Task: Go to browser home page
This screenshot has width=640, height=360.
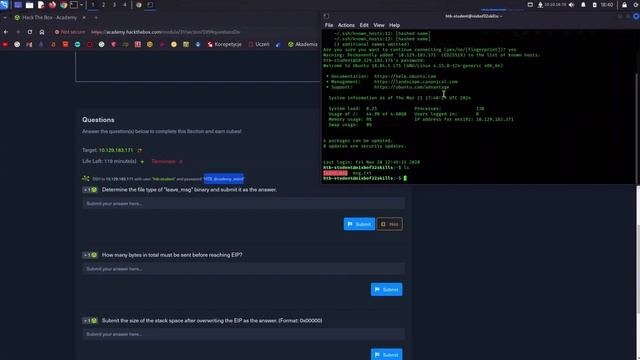Action: 42,32
